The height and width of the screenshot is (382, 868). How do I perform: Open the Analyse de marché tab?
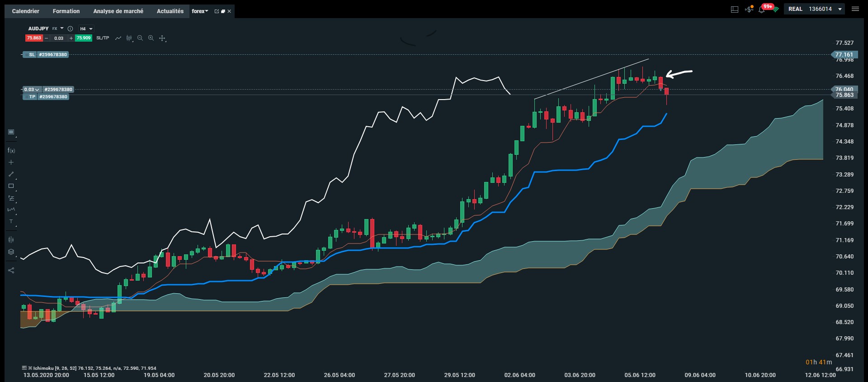pyautogui.click(x=118, y=11)
